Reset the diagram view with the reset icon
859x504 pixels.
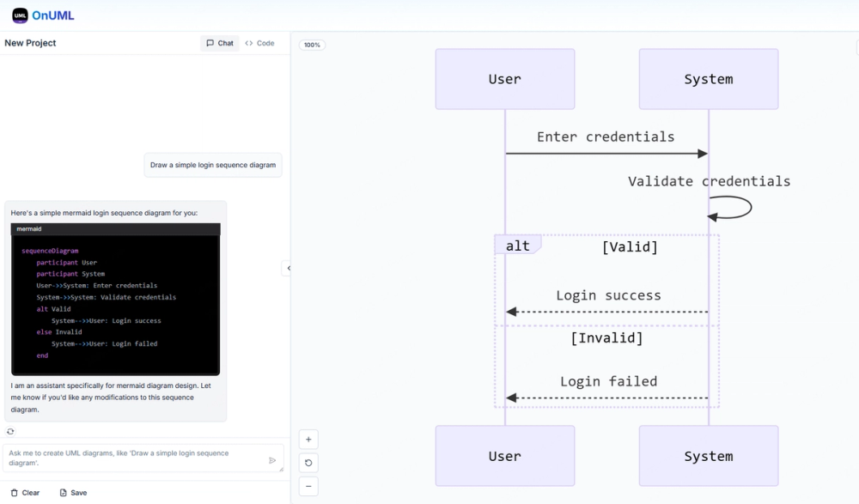(308, 463)
